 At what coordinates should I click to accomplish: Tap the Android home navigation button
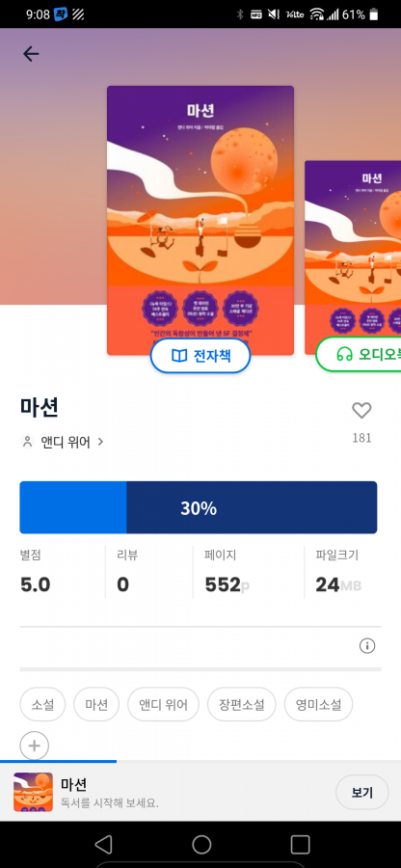(x=201, y=844)
